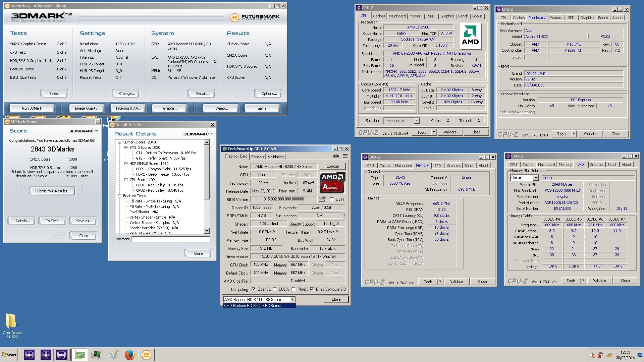
Task: Switch to the Sensors tab in GPU-Z
Action: 257,157
